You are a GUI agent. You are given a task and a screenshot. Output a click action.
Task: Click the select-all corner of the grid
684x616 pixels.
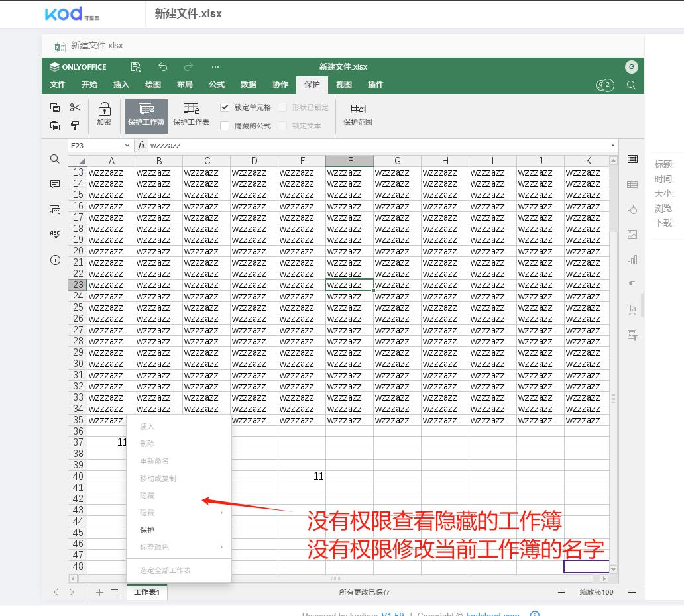[78, 161]
